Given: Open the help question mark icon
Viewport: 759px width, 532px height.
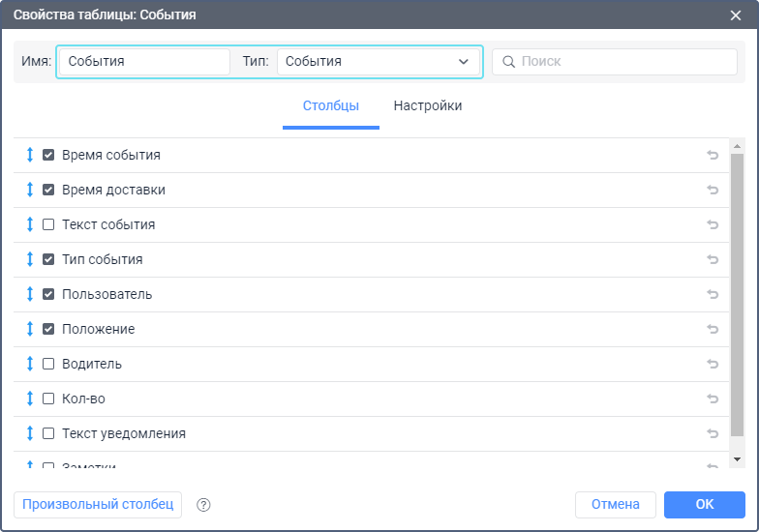Looking at the screenshot, I should [x=203, y=505].
